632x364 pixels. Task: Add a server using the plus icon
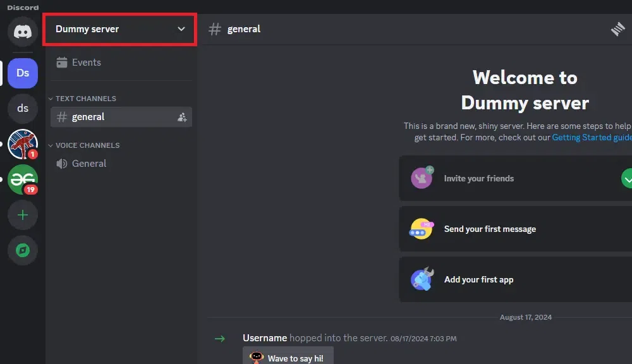pyautogui.click(x=23, y=215)
